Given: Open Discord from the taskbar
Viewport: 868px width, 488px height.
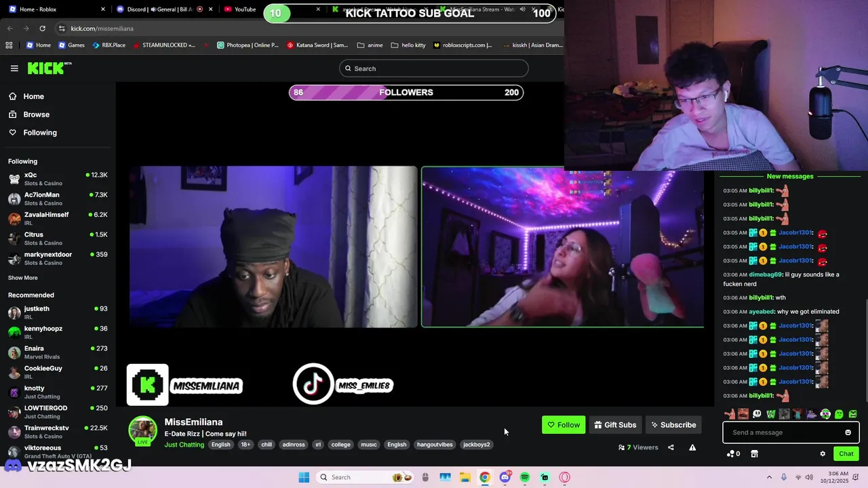Looking at the screenshot, I should click(505, 477).
